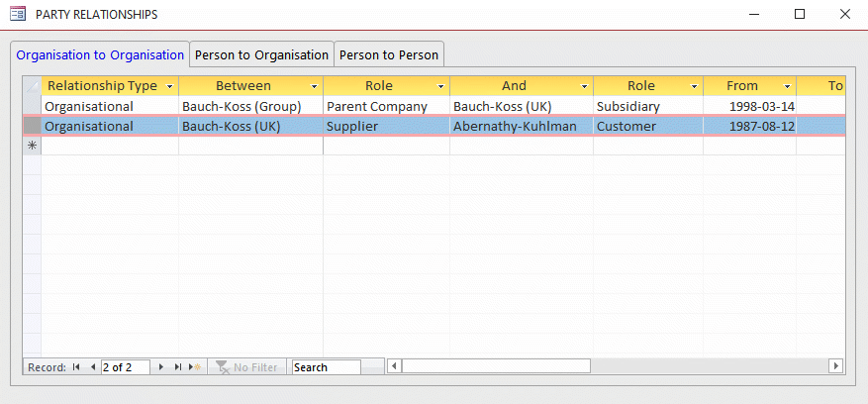This screenshot has height=404, width=868.
Task: Click the Parent Company cell
Action: coord(386,106)
